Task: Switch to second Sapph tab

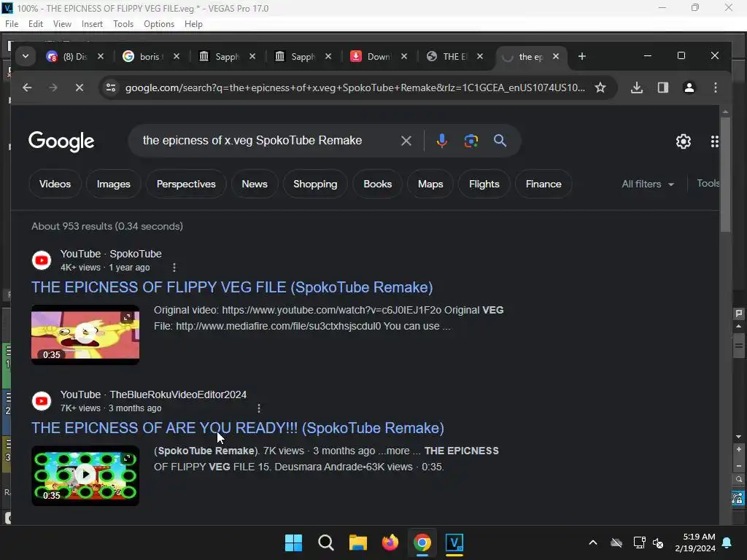Action: pos(295,56)
